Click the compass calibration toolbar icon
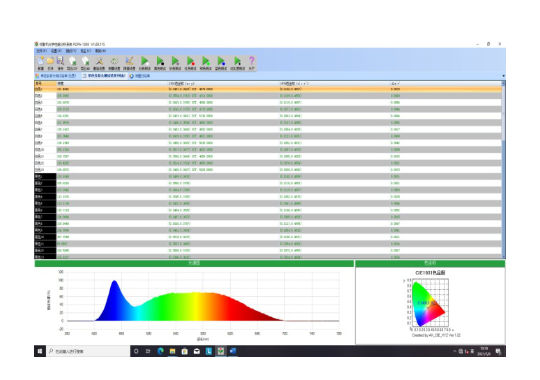Image resolution: width=540 pixels, height=380 pixels. tap(99, 63)
